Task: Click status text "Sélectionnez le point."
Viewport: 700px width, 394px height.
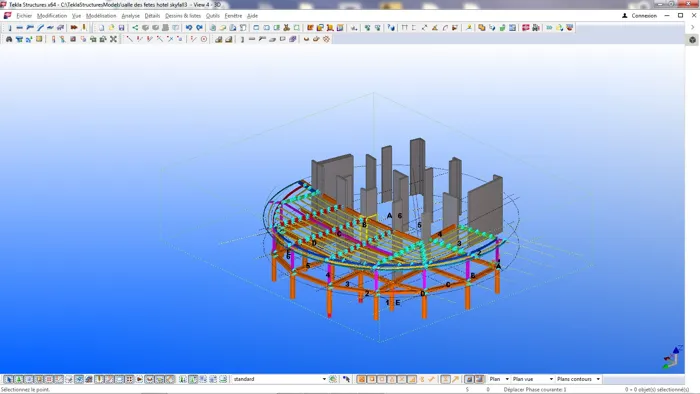Action: [x=25, y=390]
